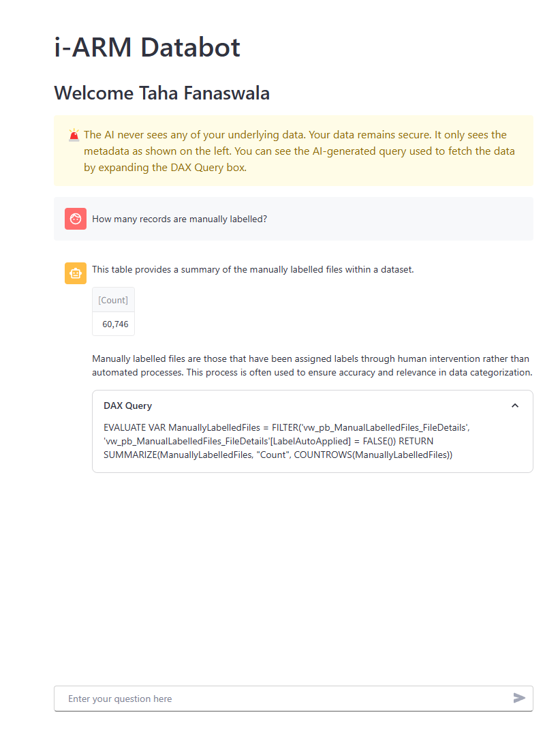560x734 pixels.
Task: Click the COUNTROWS function in DAX query
Action: click(324, 455)
